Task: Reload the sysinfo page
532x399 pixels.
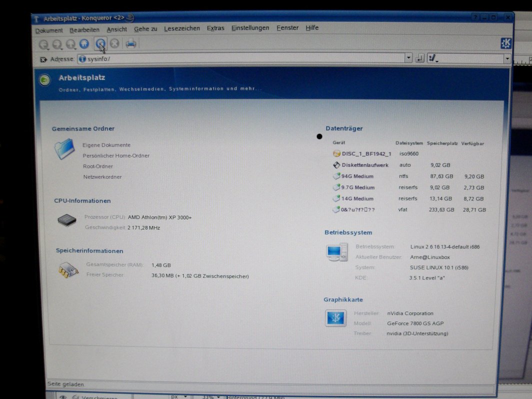Action: pyautogui.click(x=100, y=43)
